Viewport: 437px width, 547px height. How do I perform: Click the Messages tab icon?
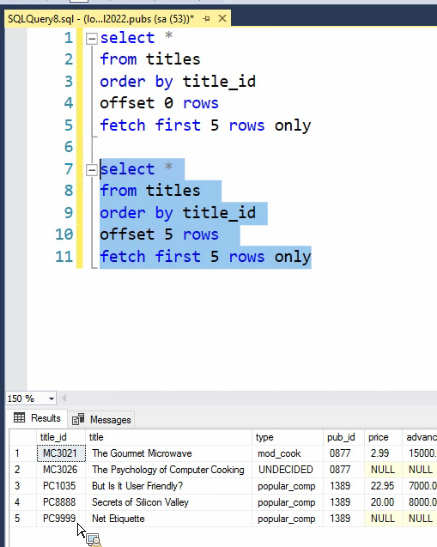pyautogui.click(x=78, y=419)
